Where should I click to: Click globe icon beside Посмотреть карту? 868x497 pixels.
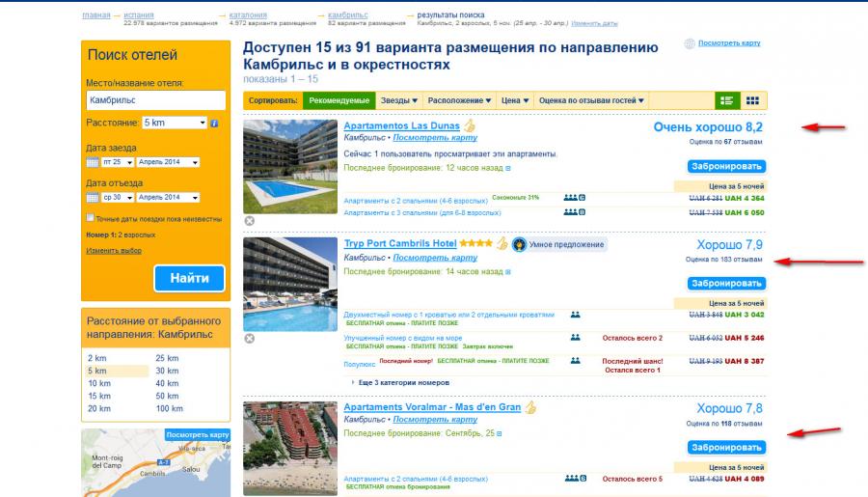pos(689,44)
